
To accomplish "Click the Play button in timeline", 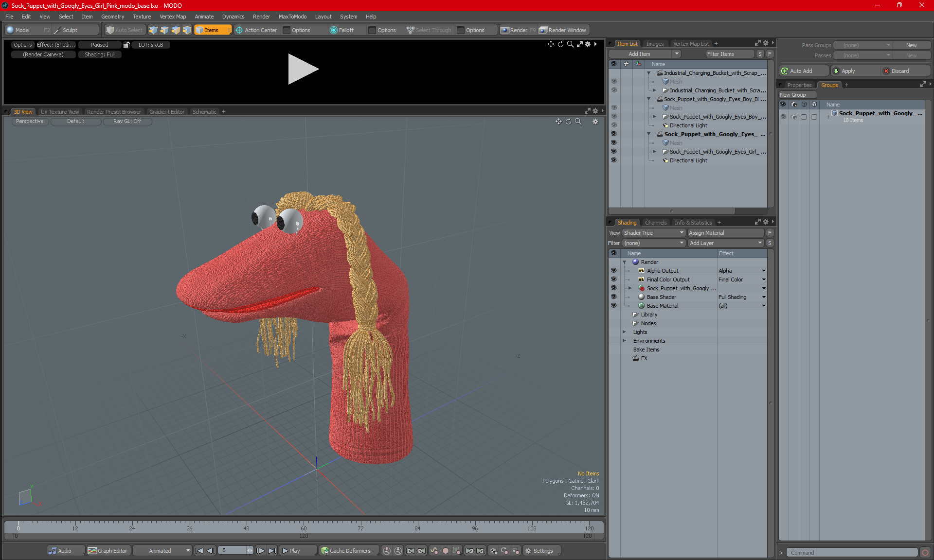I will point(297,551).
